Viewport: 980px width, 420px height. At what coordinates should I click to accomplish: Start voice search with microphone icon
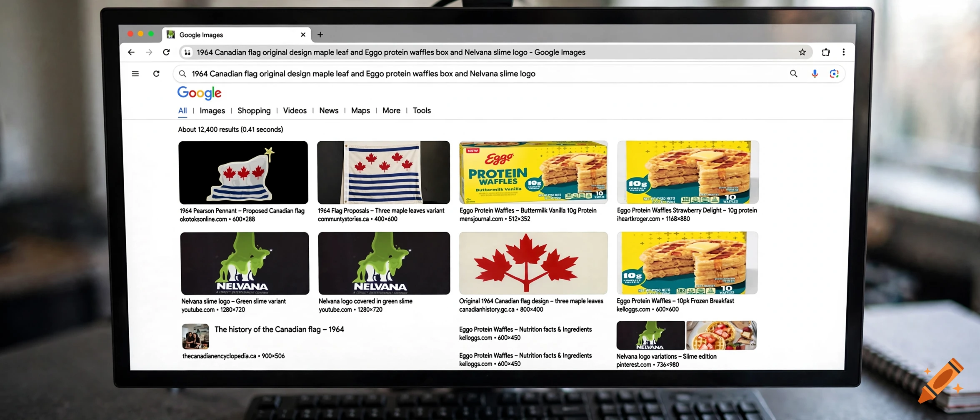pyautogui.click(x=815, y=74)
